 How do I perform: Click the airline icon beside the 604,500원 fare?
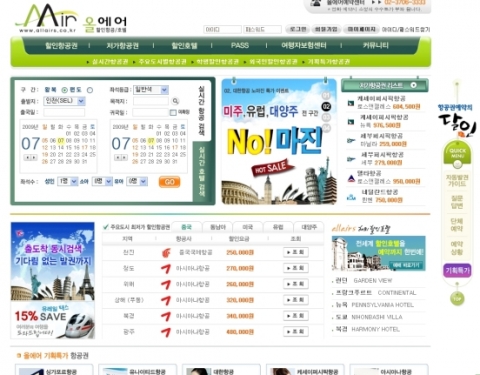click(x=350, y=103)
